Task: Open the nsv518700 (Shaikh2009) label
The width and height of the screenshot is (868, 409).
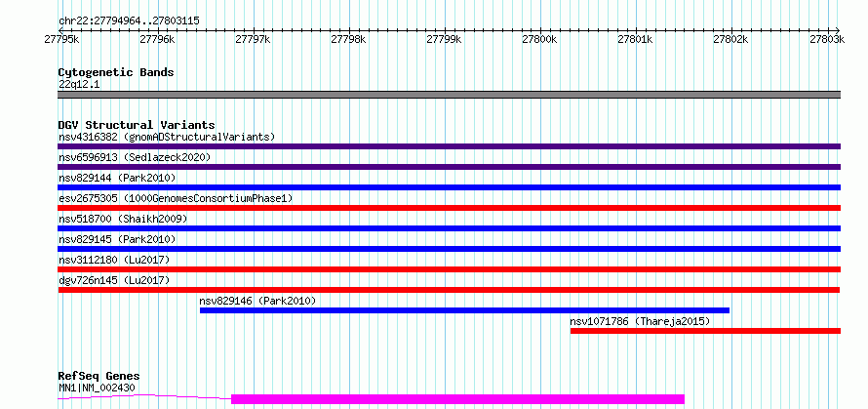Action: [x=123, y=219]
